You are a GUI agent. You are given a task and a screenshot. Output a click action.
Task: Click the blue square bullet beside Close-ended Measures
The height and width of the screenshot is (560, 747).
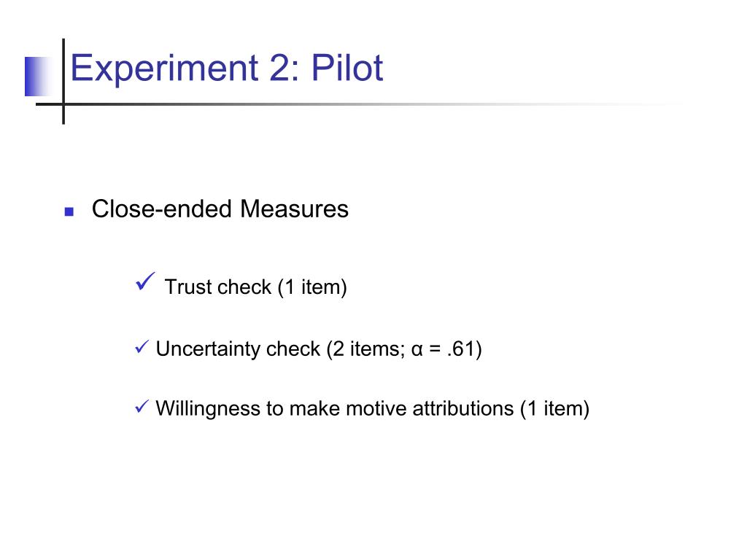[x=69, y=211]
